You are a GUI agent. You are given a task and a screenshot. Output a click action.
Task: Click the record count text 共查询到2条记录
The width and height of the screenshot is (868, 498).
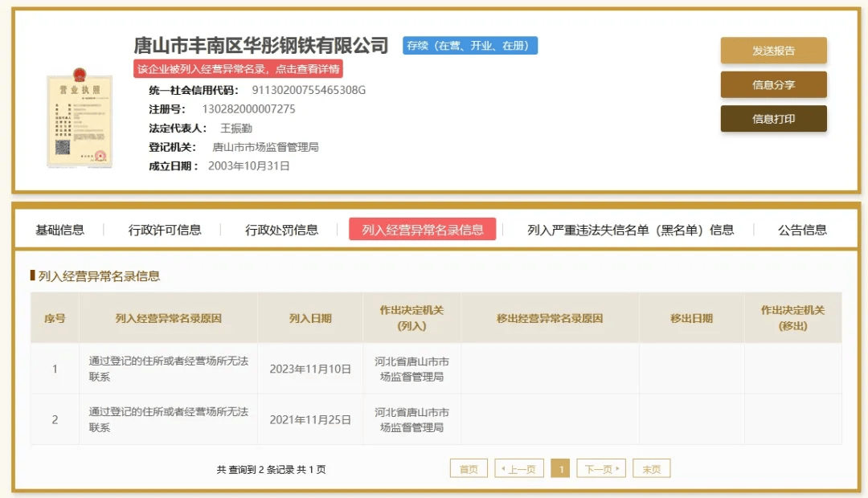256,469
